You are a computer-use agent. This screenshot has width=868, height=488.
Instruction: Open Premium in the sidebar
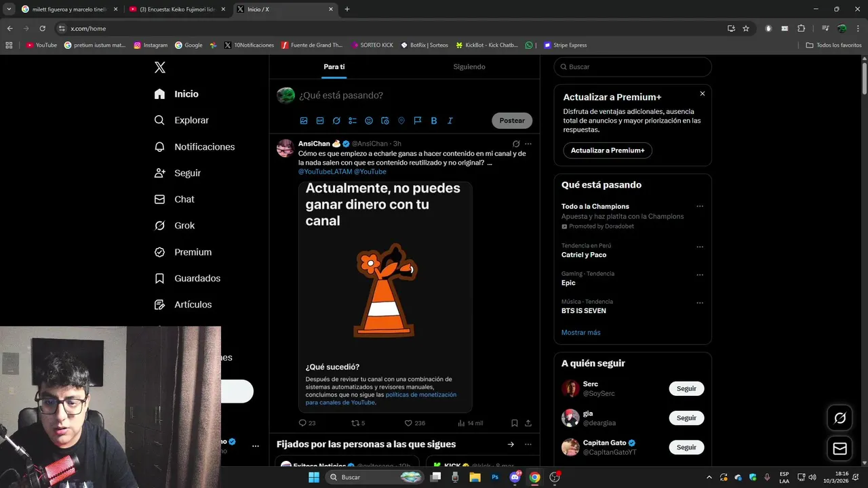(182, 252)
